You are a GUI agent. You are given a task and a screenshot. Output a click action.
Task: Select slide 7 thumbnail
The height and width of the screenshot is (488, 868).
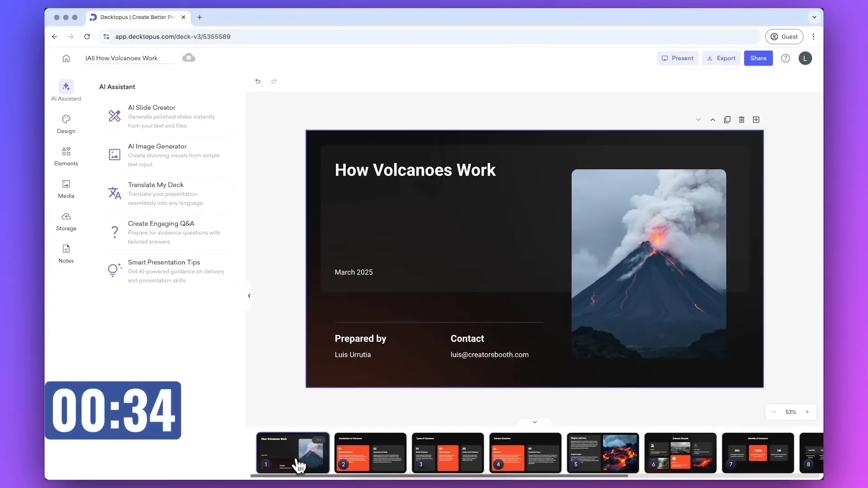(758, 453)
